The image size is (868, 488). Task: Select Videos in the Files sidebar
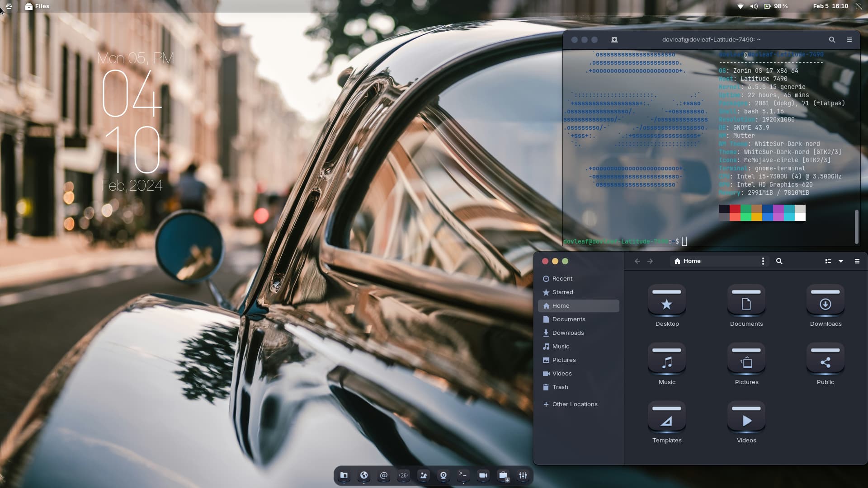(579, 374)
